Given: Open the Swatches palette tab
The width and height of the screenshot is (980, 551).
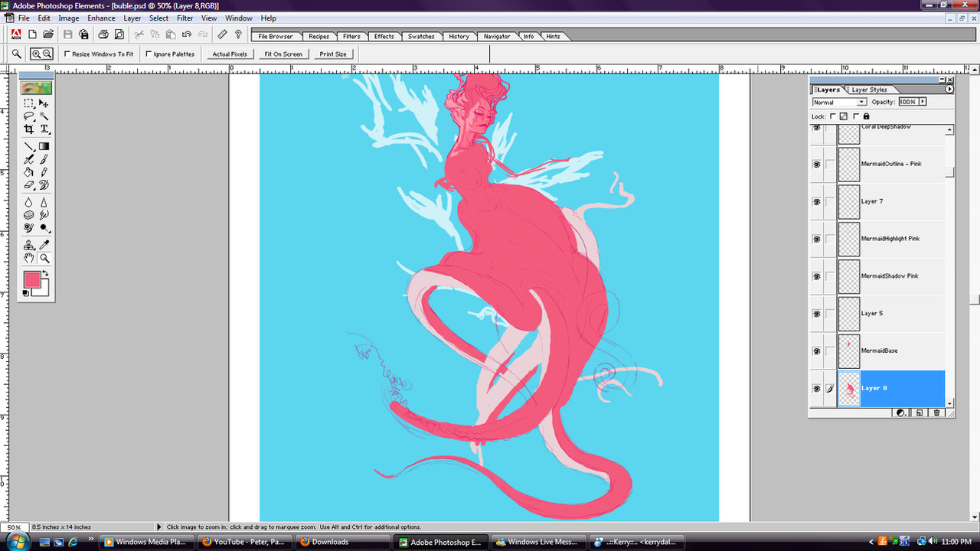Looking at the screenshot, I should [x=421, y=36].
